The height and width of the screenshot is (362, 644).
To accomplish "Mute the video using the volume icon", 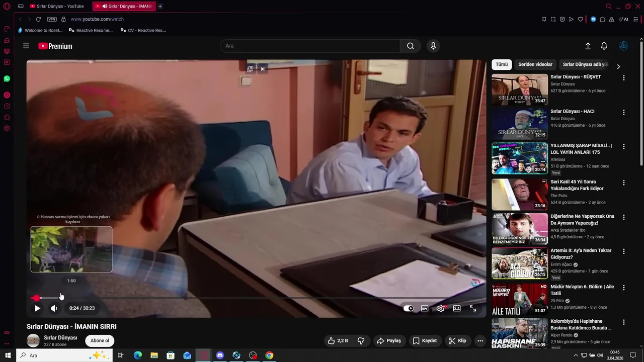I will tap(54, 308).
